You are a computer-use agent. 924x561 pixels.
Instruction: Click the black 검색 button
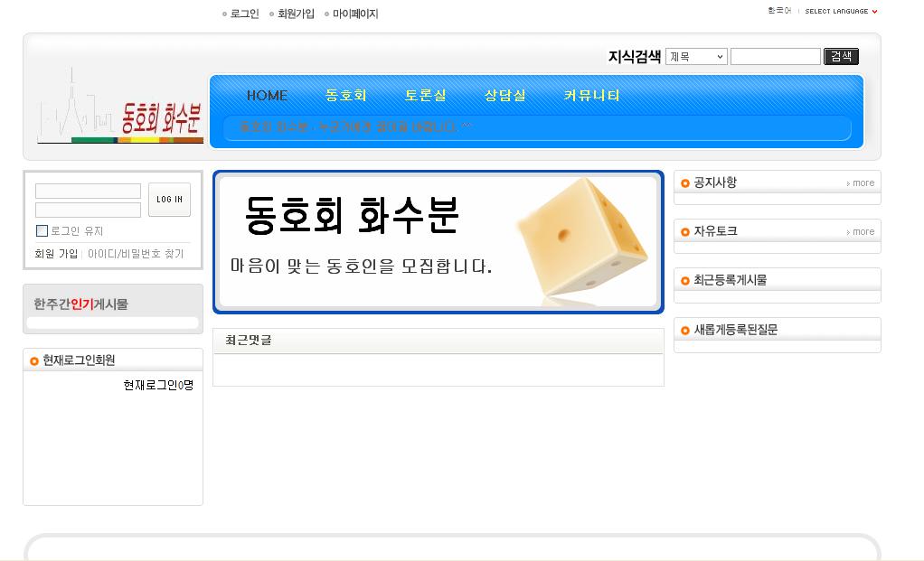tap(841, 57)
